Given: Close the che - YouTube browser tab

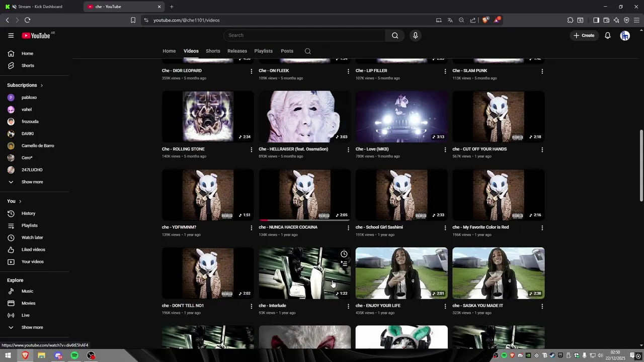Looking at the screenshot, I should coord(159,7).
